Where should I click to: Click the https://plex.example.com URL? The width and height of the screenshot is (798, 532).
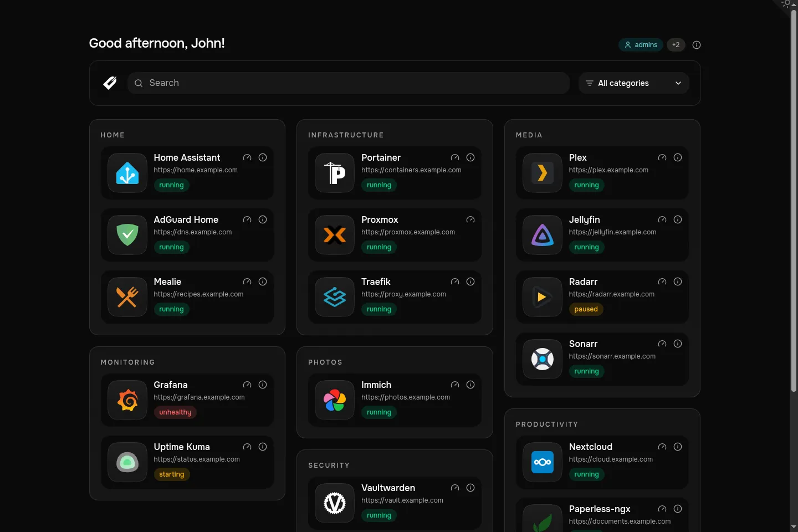click(x=608, y=170)
